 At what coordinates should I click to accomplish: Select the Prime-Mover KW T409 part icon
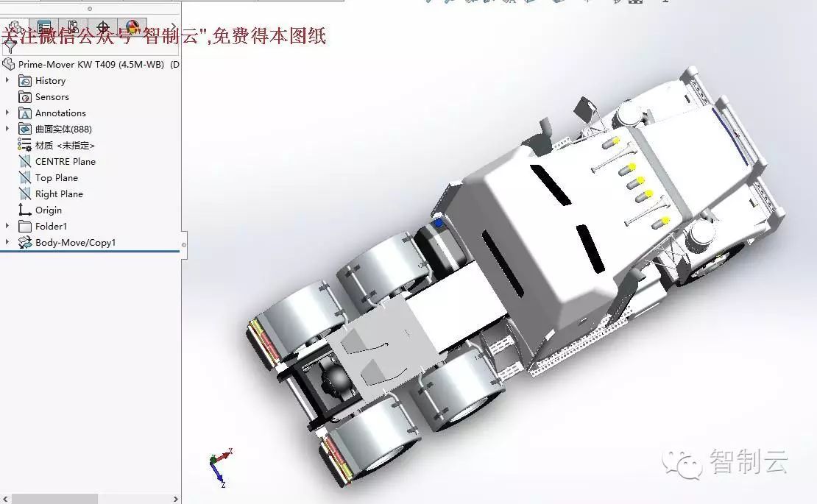tap(9, 65)
